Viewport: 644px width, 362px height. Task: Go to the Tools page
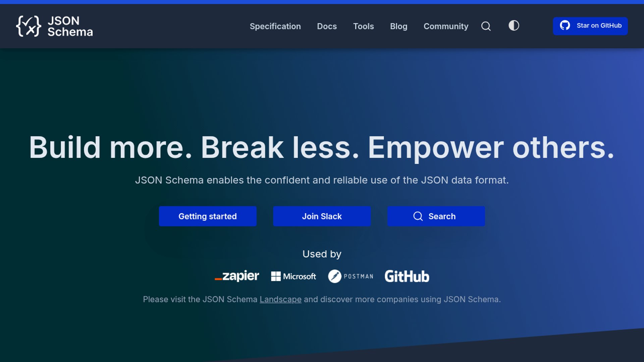coord(364,26)
